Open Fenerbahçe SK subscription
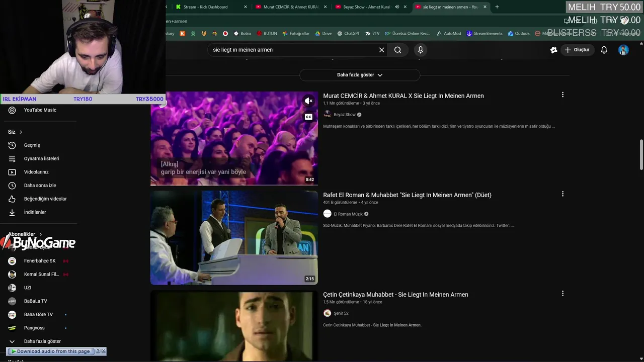 click(x=39, y=261)
